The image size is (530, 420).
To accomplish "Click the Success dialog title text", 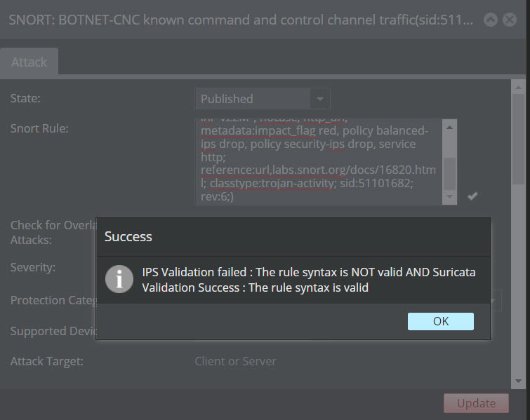I will 128,236.
